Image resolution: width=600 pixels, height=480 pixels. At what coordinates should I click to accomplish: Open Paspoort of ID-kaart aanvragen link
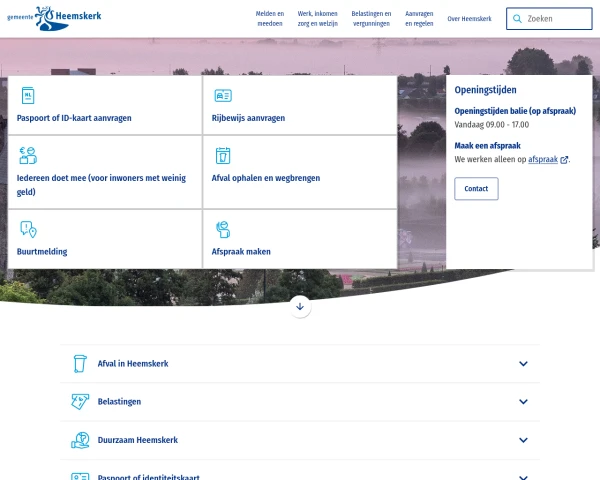click(74, 118)
